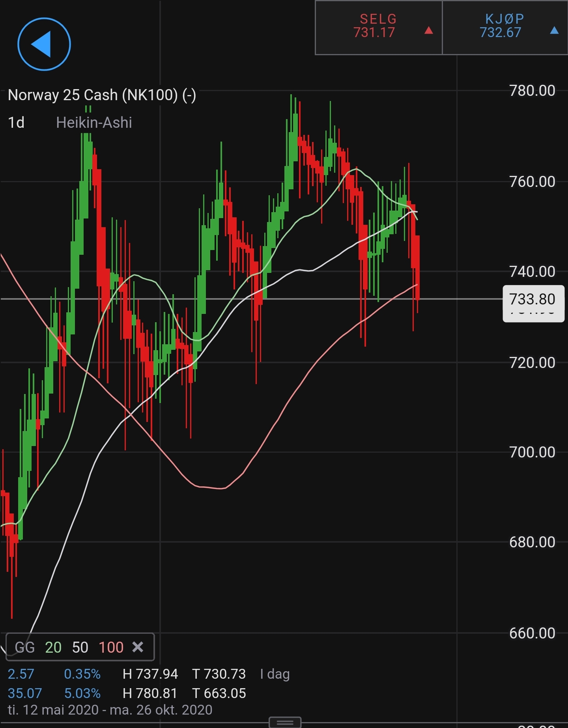Tap the blue back arrow button
The width and height of the screenshot is (568, 728).
pyautogui.click(x=44, y=44)
